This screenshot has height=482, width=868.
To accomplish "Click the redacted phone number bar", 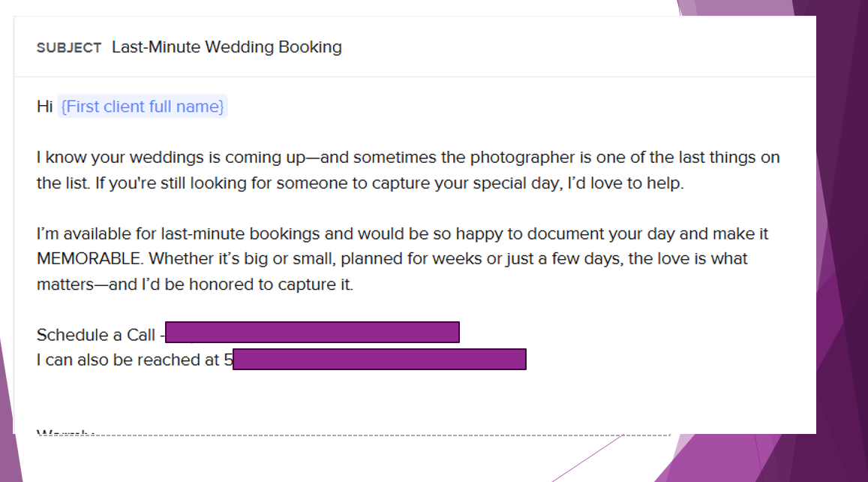I will (x=380, y=360).
